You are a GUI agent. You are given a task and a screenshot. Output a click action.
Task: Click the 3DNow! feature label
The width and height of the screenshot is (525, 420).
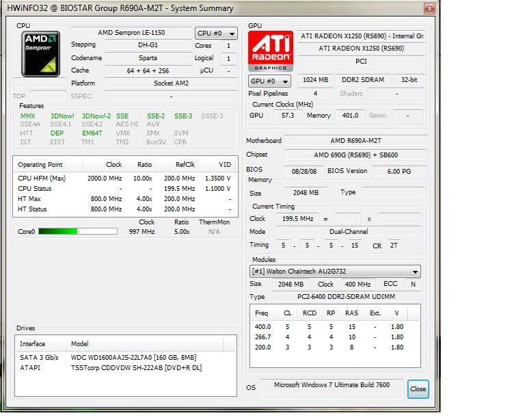point(62,116)
